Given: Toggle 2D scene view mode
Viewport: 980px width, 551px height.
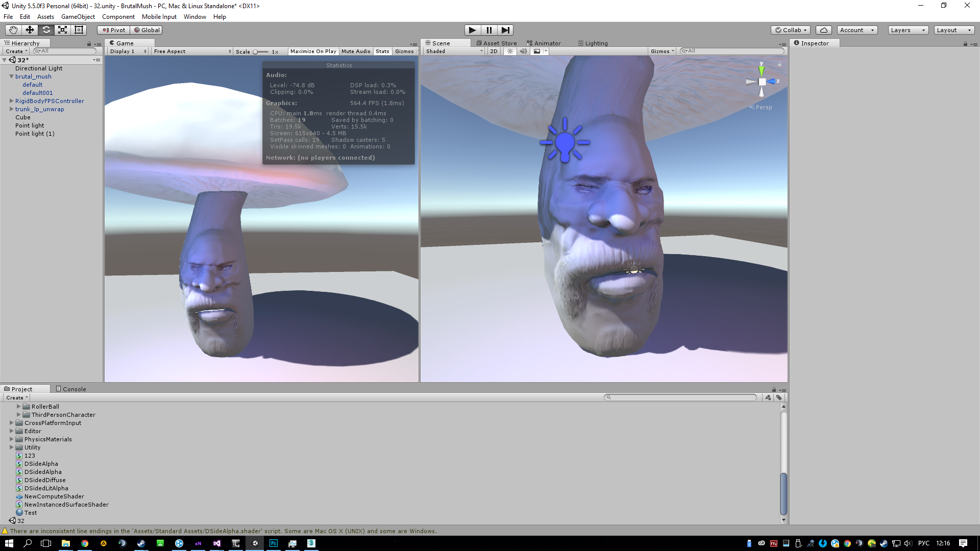Looking at the screenshot, I should coord(494,51).
